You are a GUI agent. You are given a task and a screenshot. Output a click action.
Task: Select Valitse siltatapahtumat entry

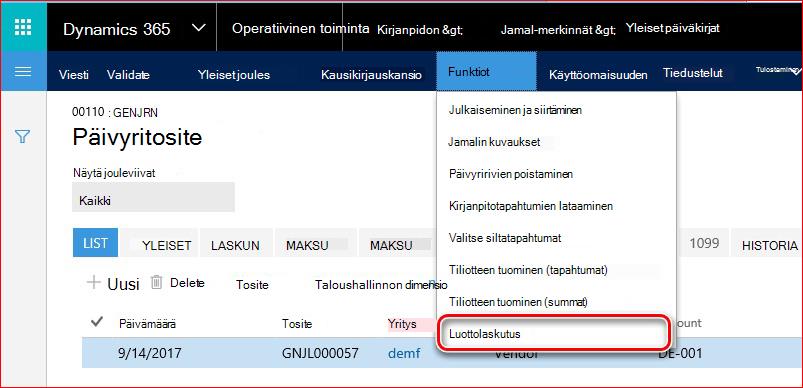tap(505, 238)
